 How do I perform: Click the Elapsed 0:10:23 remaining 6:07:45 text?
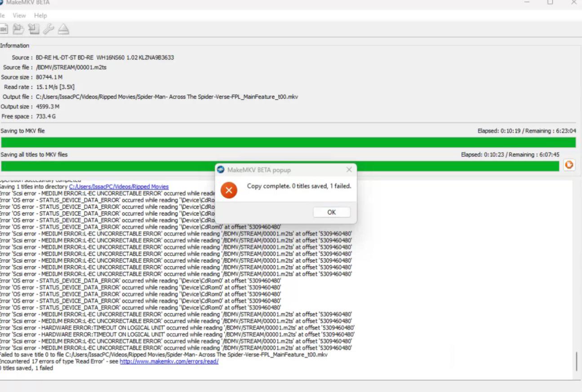pos(510,154)
